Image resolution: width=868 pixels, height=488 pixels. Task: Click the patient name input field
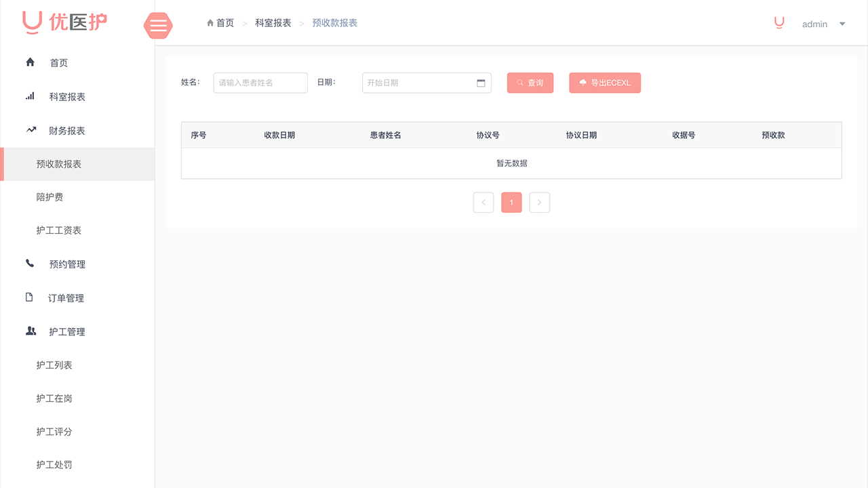click(x=260, y=82)
